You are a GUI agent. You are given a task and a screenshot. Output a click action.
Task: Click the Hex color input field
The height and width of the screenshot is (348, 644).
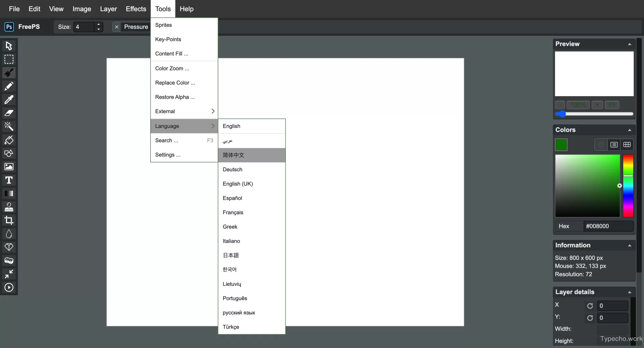(x=608, y=226)
